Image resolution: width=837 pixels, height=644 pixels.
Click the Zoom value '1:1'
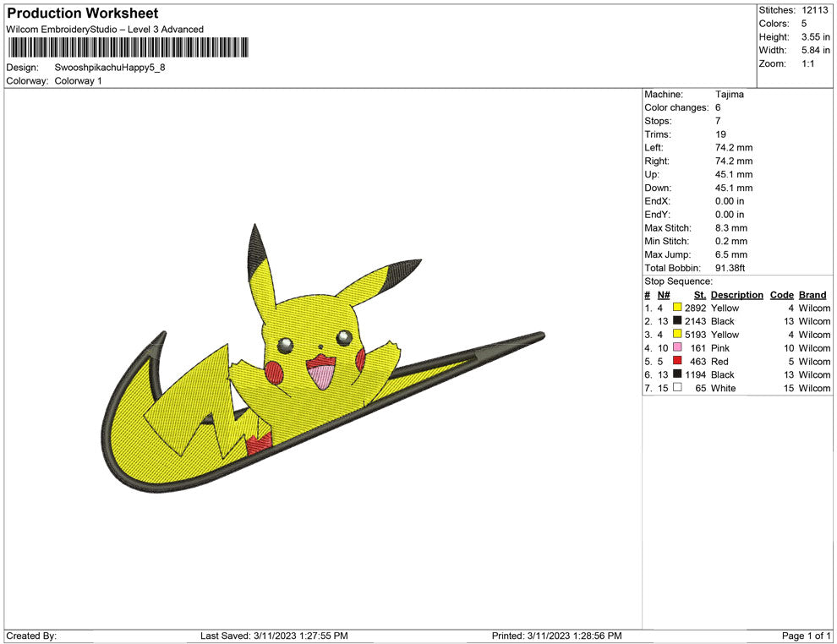click(x=807, y=63)
